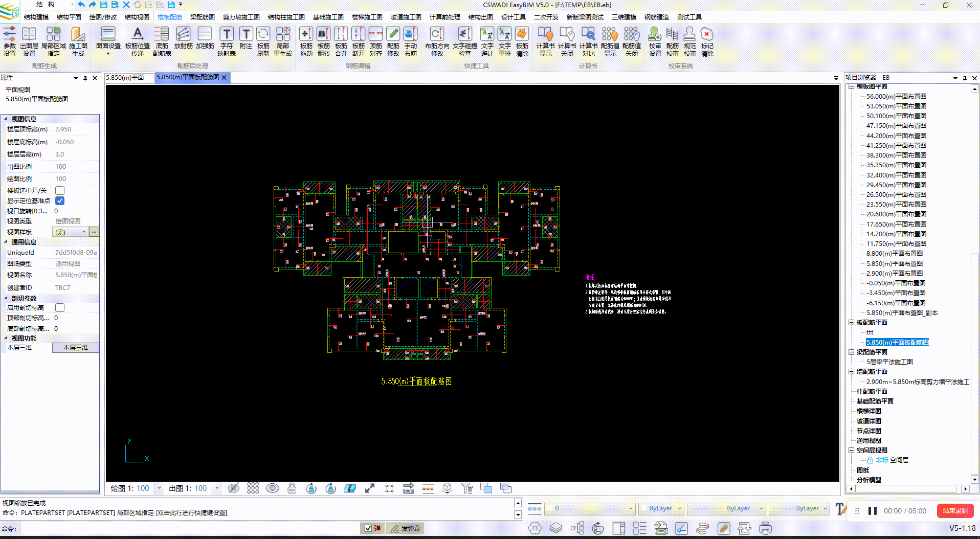Click 板筋位置传递 tool icon

(138, 42)
